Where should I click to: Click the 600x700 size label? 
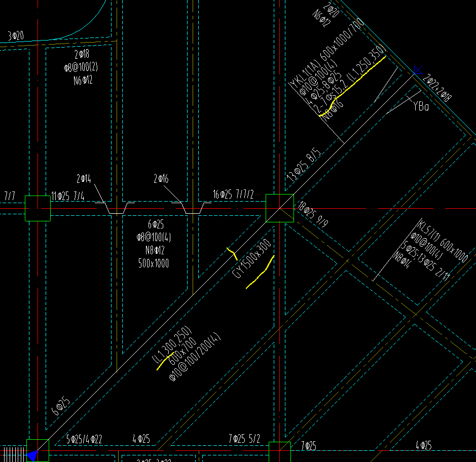click(182, 352)
